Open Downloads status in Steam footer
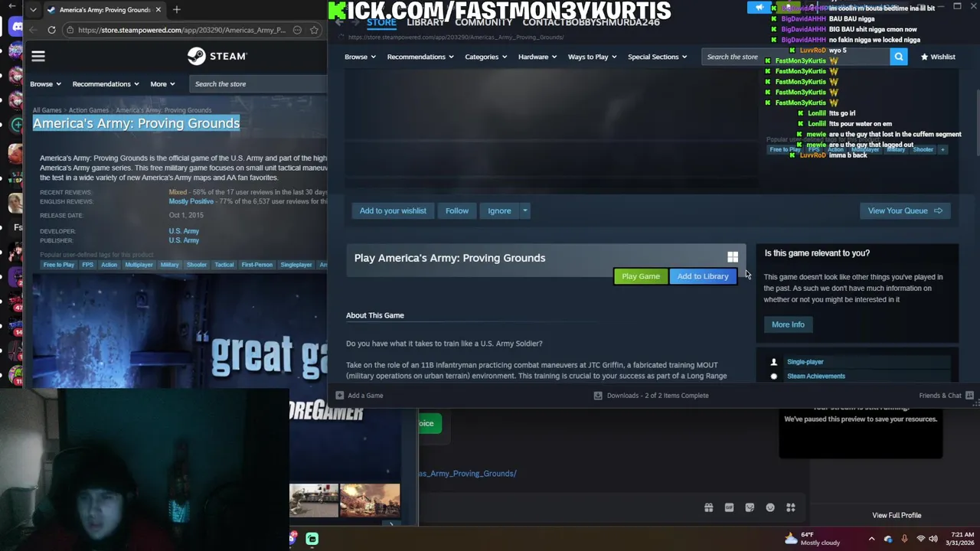The width and height of the screenshot is (980, 551). click(652, 396)
